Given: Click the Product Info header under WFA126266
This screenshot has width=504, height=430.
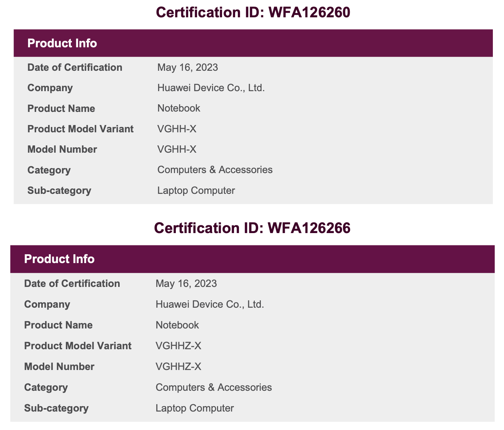Looking at the screenshot, I should pos(59,259).
